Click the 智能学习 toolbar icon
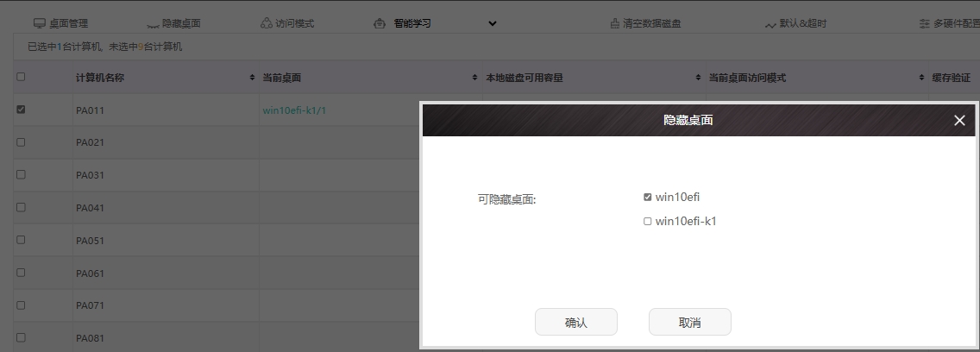 [x=380, y=24]
